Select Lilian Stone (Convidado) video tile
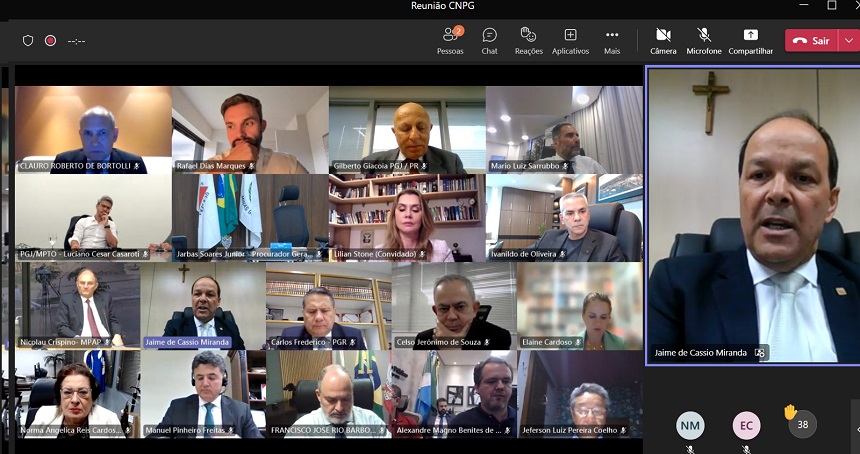Viewport: 860px width, 454px height. coord(407,218)
